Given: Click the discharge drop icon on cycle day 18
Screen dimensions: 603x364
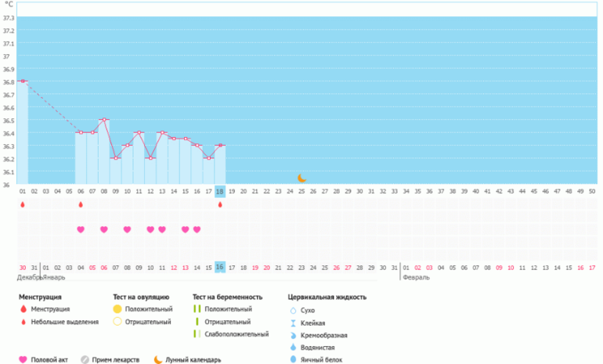Looking at the screenshot, I should [220, 205].
